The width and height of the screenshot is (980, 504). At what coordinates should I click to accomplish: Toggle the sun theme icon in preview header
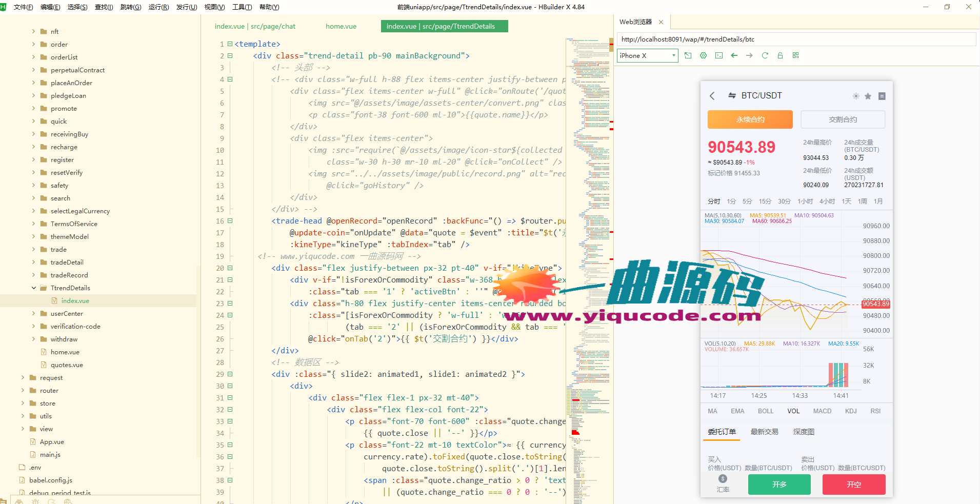click(855, 96)
